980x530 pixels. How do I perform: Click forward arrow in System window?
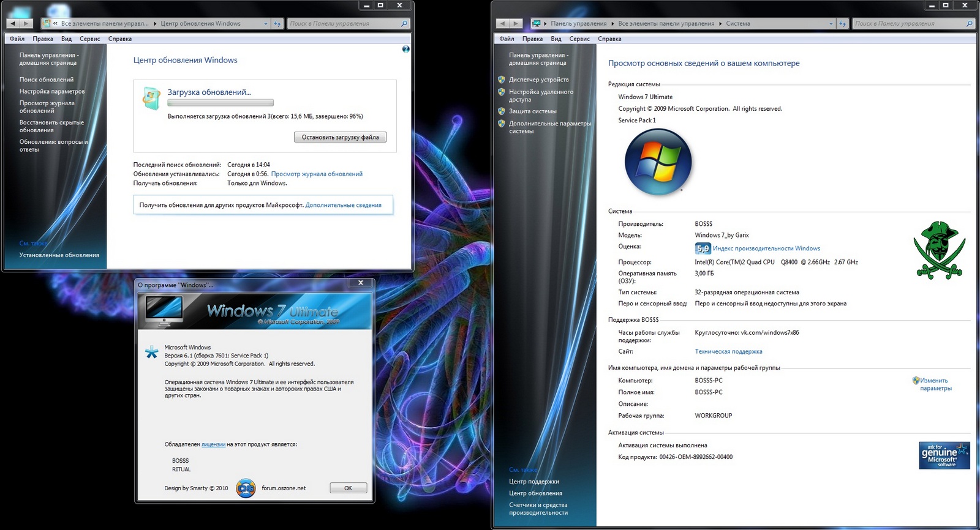[x=516, y=23]
